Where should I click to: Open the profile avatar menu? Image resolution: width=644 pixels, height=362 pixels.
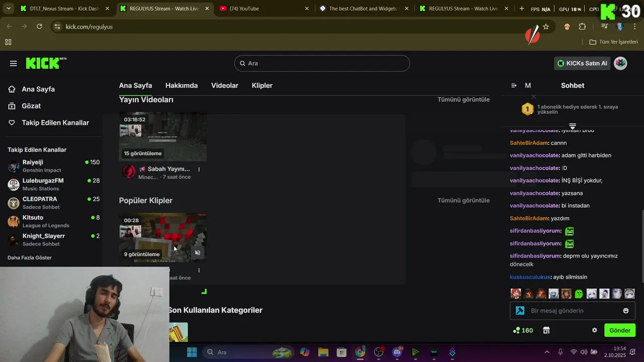click(620, 63)
